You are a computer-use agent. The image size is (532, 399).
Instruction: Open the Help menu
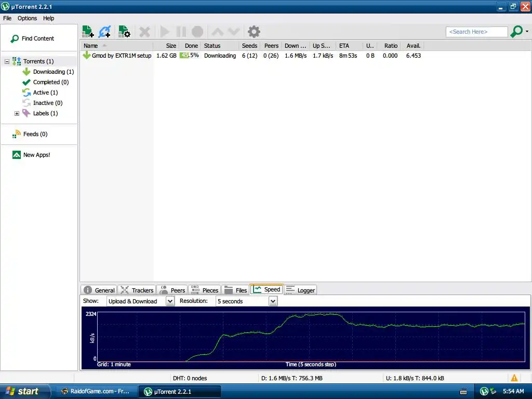pyautogui.click(x=48, y=18)
